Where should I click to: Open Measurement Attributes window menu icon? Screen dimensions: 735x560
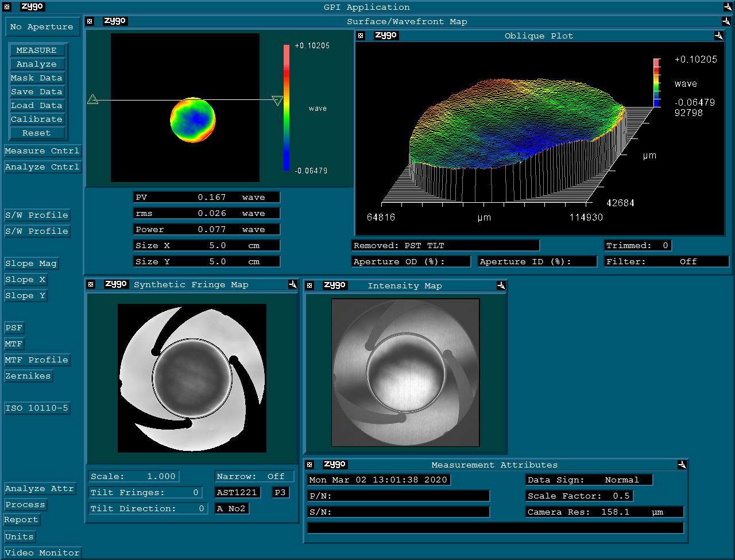[x=310, y=465]
